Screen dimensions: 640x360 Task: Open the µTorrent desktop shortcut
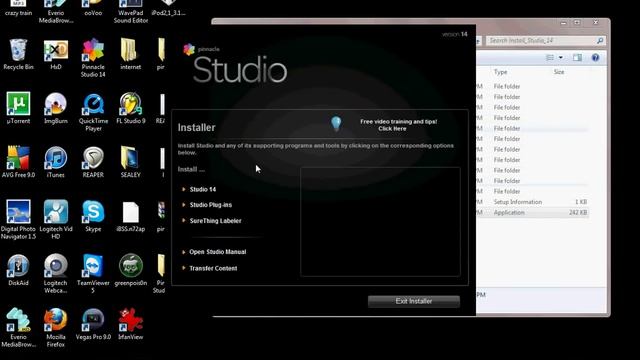[18, 108]
